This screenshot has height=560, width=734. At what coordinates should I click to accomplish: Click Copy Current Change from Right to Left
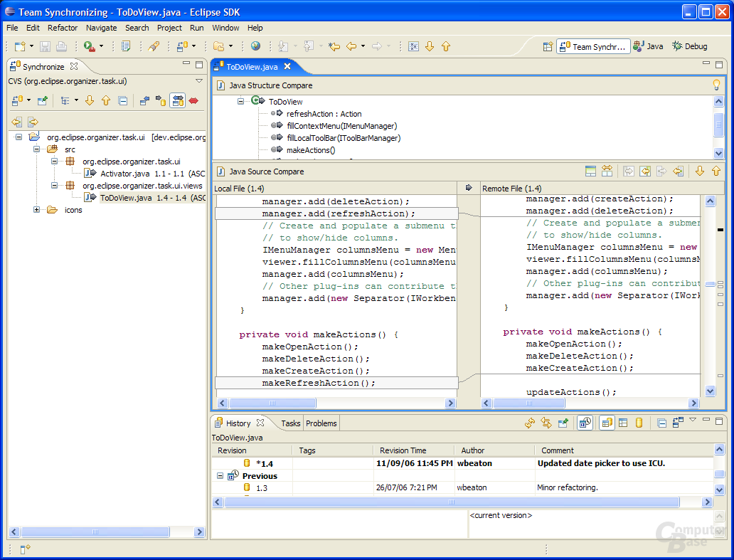click(x=679, y=171)
